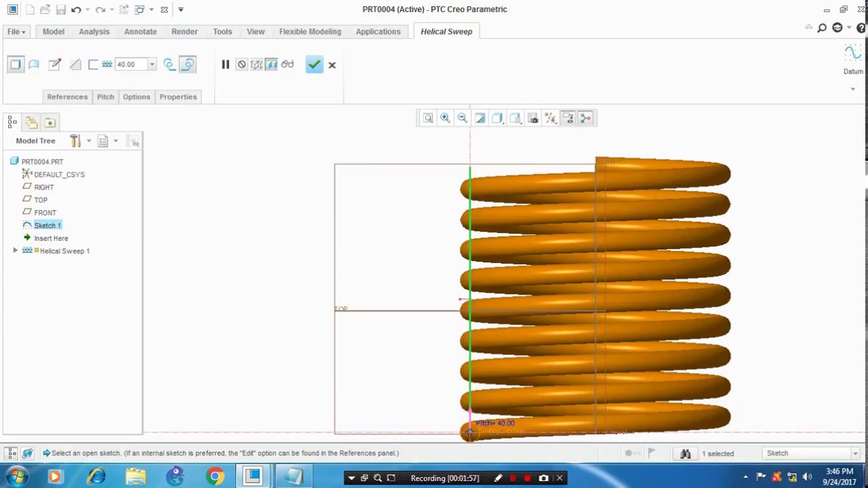The image size is (868, 488).
Task: Toggle the spin center display
Action: pos(586,119)
